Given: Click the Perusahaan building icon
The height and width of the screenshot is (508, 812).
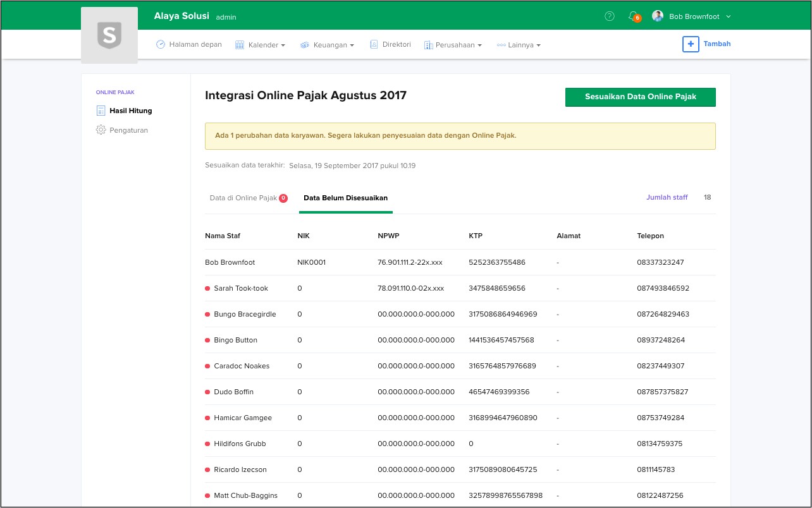Looking at the screenshot, I should 428,45.
